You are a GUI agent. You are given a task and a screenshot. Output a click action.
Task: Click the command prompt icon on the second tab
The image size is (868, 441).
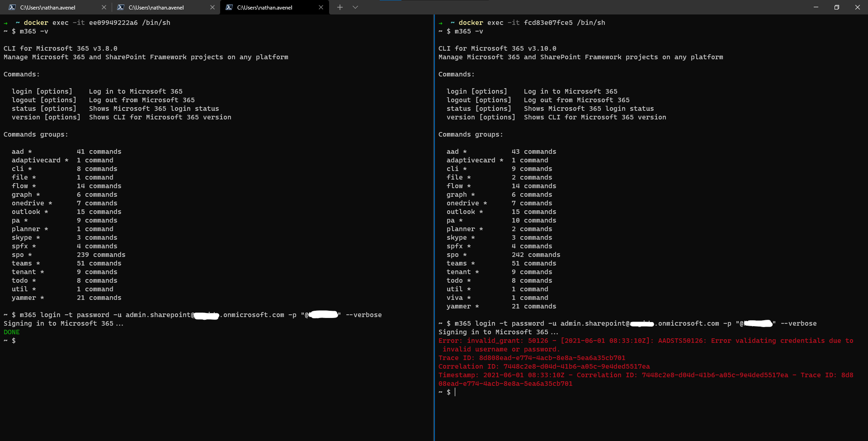pos(121,7)
